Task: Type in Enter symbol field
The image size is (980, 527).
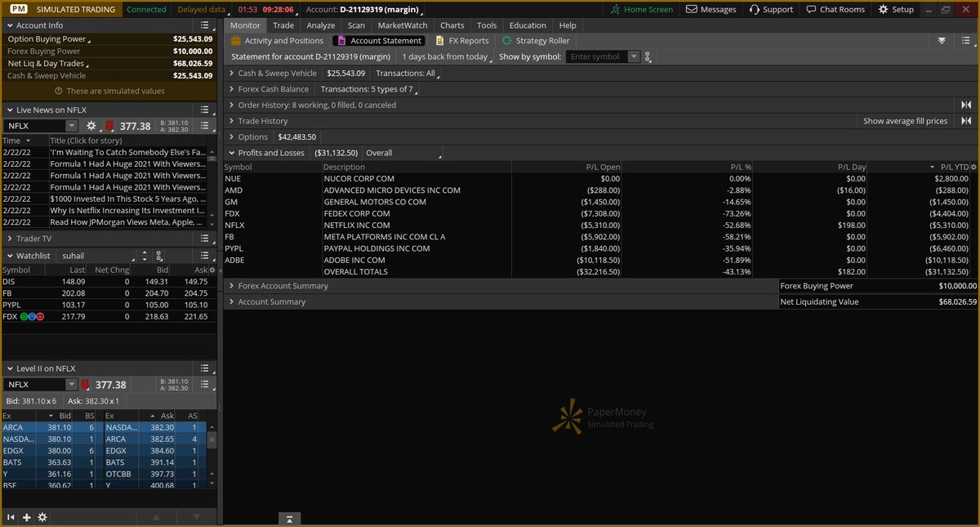Action: (598, 57)
